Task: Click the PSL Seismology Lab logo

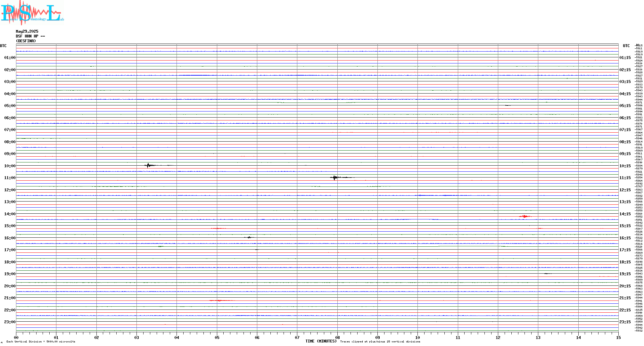Action: (x=32, y=13)
